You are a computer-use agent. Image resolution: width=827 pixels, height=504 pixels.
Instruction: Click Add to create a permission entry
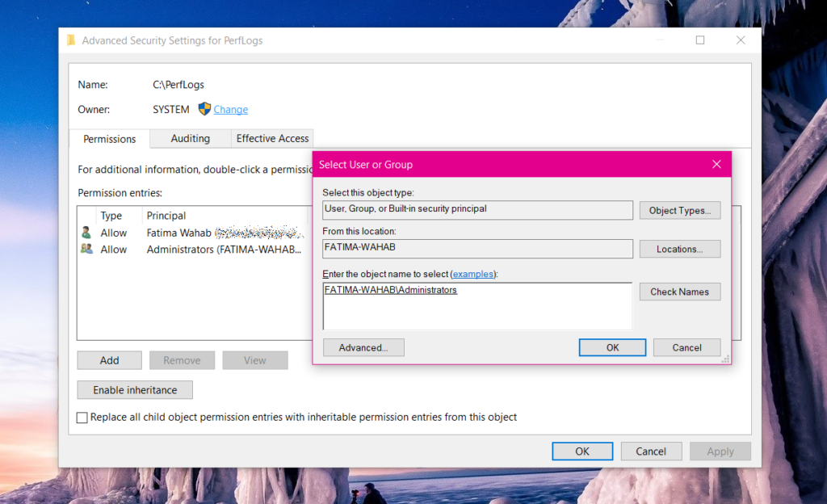pyautogui.click(x=109, y=359)
